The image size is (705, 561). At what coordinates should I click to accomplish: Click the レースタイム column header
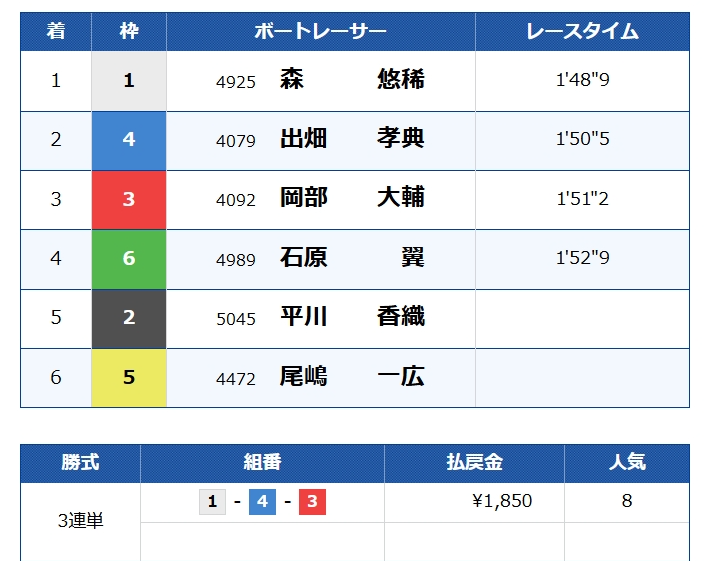pyautogui.click(x=582, y=31)
